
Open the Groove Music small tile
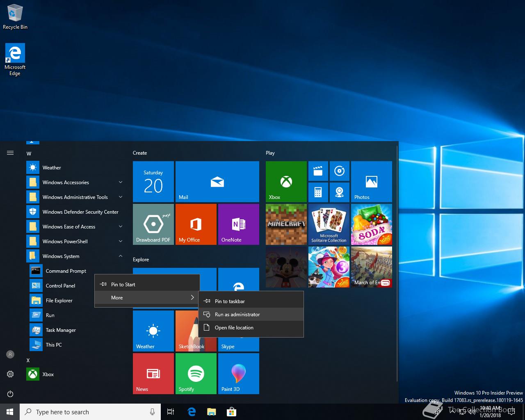click(339, 171)
